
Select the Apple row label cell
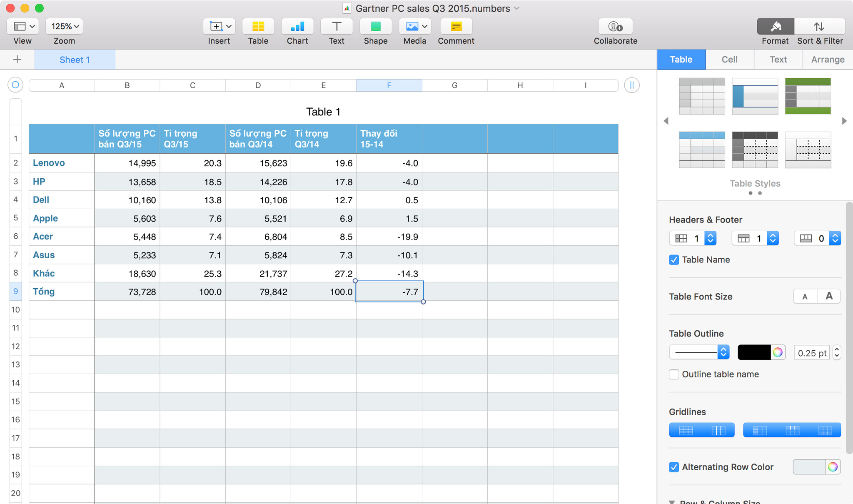[x=62, y=218]
